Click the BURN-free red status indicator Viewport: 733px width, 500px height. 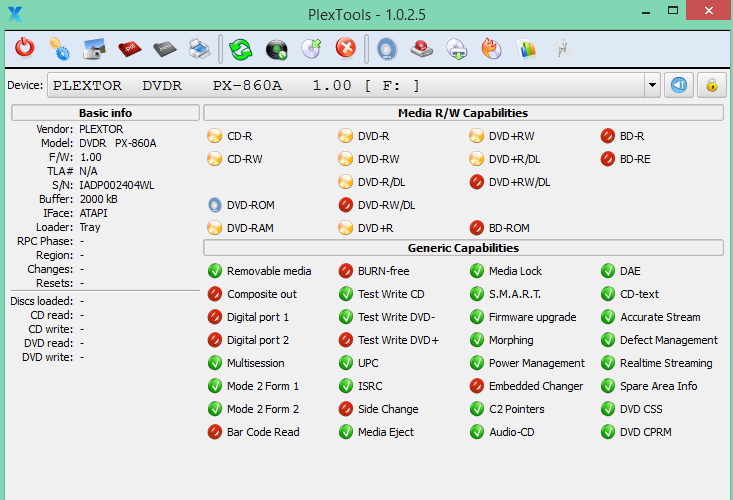click(345, 271)
